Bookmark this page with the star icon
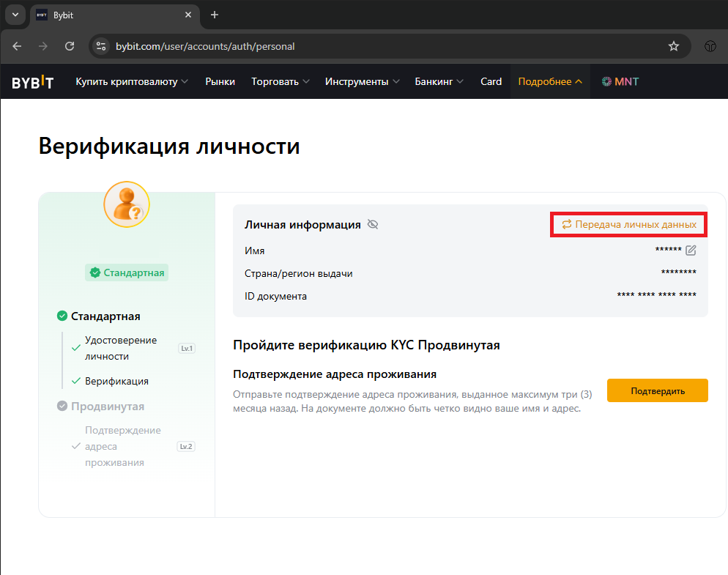Screen dimensions: 728x575 click(674, 46)
